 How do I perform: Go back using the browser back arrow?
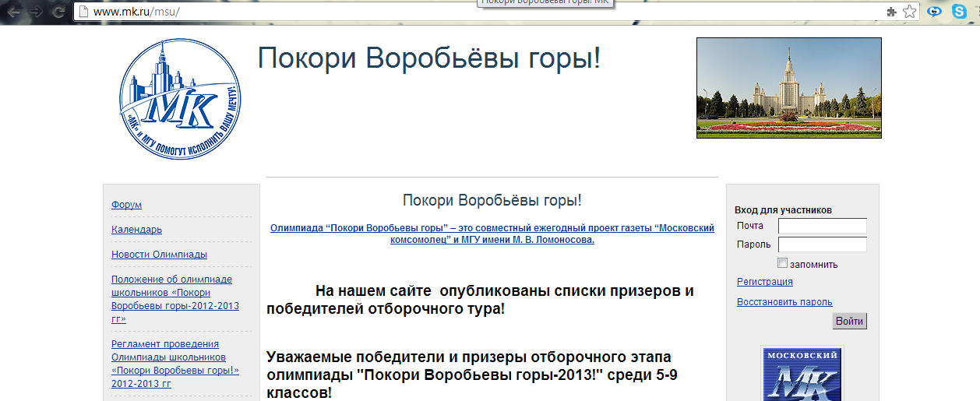coord(12,12)
